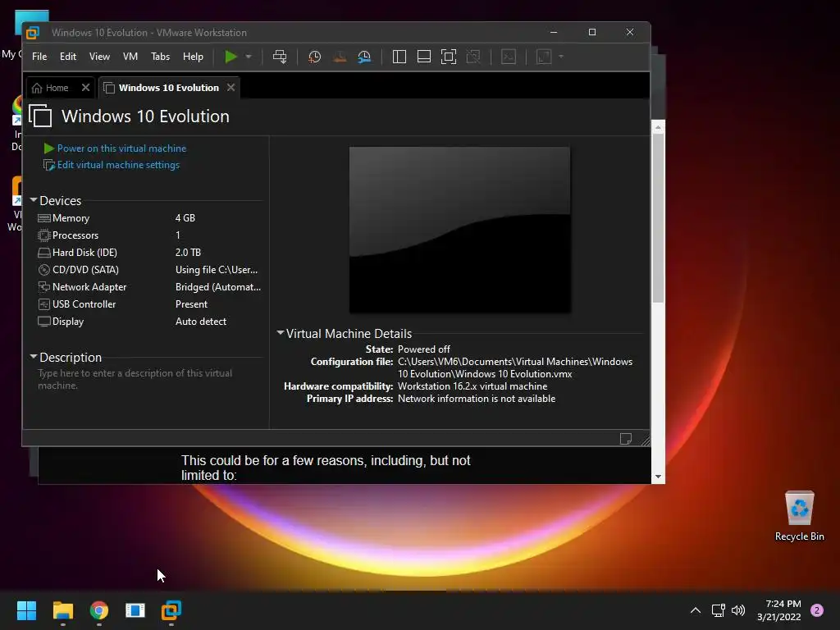Viewport: 840px width, 630px height.
Task: Click the volume speaker tray icon
Action: (x=738, y=610)
